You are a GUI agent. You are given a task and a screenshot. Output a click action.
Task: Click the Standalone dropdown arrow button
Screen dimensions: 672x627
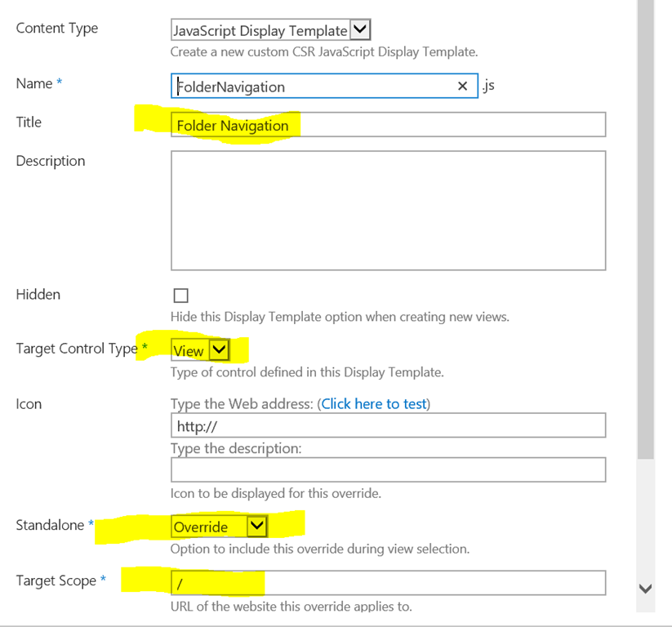tap(256, 526)
